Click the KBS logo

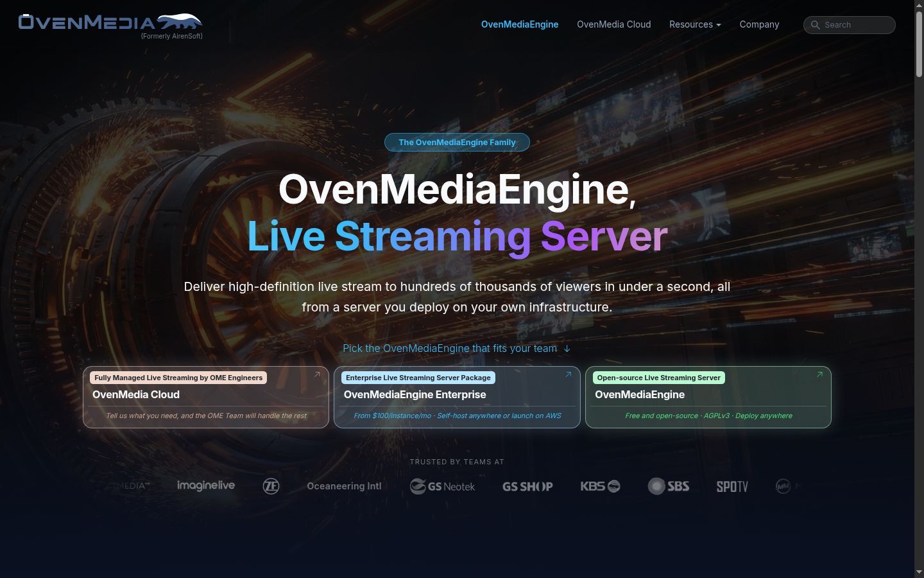click(600, 486)
